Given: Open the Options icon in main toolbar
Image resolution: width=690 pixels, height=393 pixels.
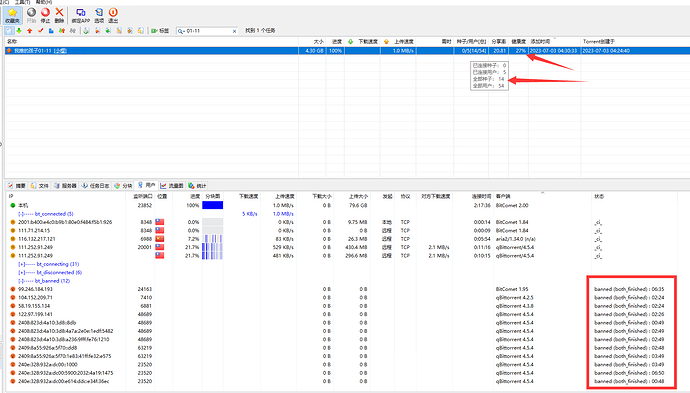Looking at the screenshot, I should coord(99,15).
